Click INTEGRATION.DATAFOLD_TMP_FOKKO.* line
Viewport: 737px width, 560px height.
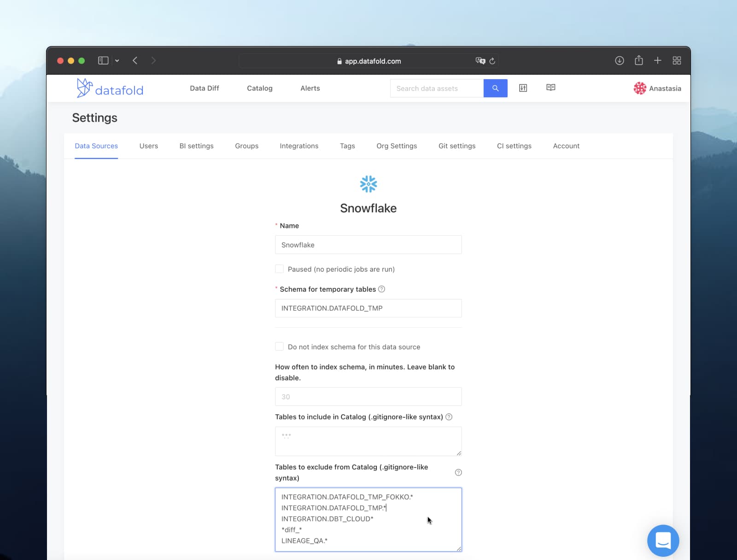tap(347, 497)
